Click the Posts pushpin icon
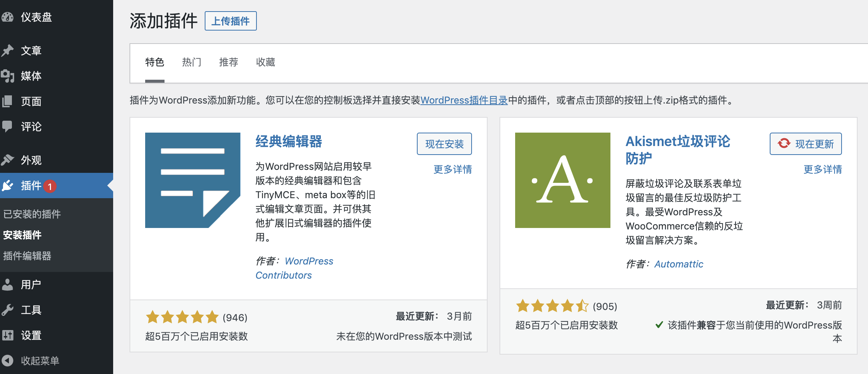This screenshot has height=374, width=868. pyautogui.click(x=7, y=50)
